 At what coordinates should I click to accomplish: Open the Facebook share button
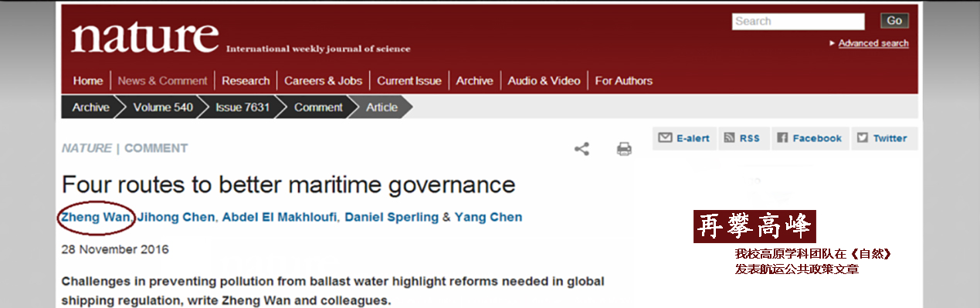pos(810,138)
